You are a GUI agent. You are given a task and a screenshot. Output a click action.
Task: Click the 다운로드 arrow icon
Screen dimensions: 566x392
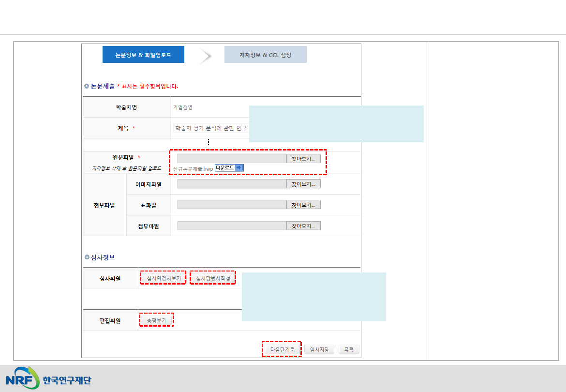(239, 168)
